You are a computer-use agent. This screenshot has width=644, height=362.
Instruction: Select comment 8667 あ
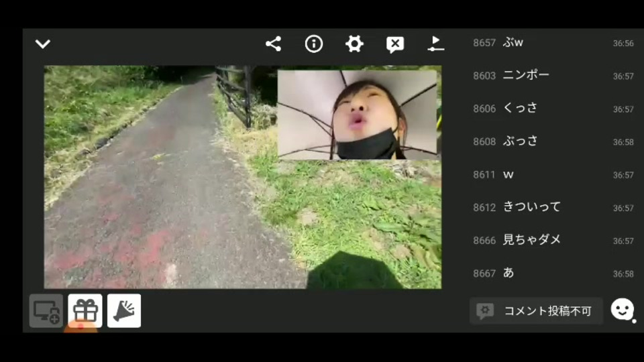point(553,273)
